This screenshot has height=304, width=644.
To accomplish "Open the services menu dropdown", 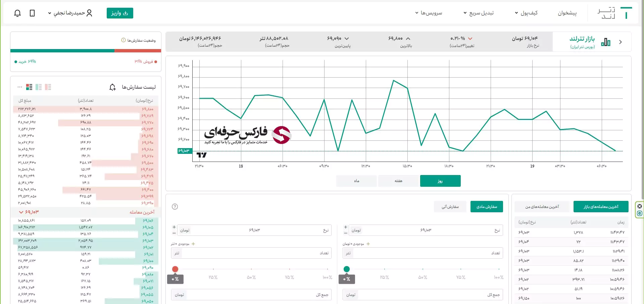I will click(x=429, y=13).
